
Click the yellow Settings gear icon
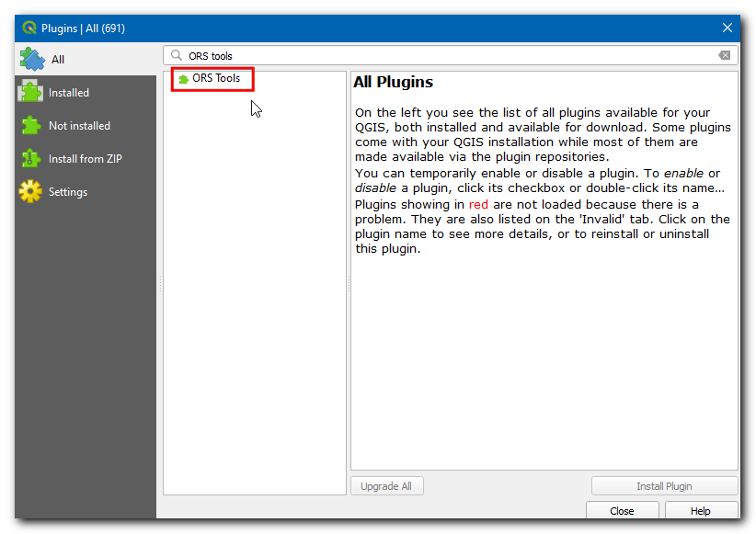click(31, 192)
